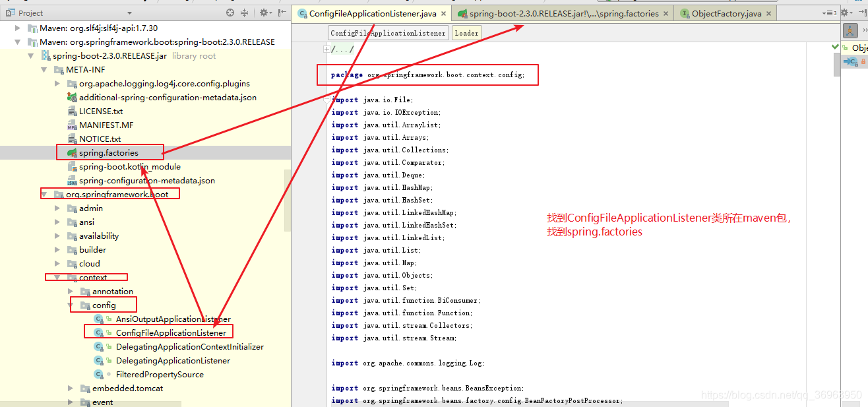Close the ConfigFileApplicationListener.java tab
The image size is (868, 407).
[443, 13]
